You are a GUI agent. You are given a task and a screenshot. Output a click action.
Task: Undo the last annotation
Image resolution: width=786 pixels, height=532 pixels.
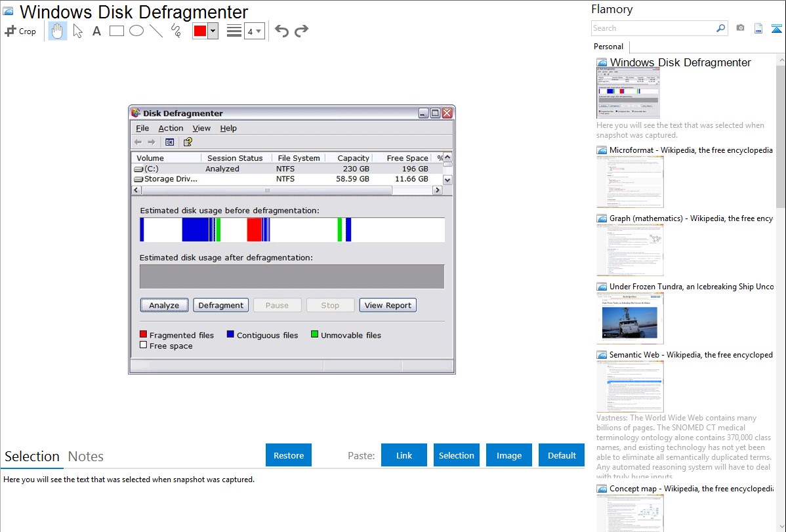pyautogui.click(x=281, y=31)
